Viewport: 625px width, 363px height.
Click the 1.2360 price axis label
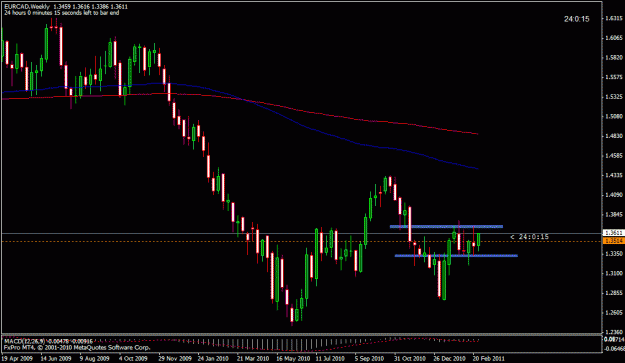[x=614, y=332]
